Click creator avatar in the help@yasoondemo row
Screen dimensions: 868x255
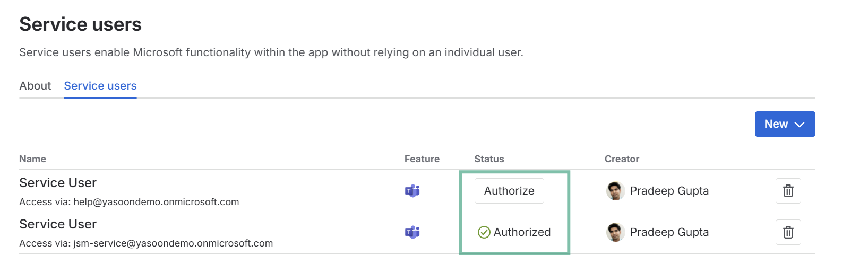pos(615,191)
